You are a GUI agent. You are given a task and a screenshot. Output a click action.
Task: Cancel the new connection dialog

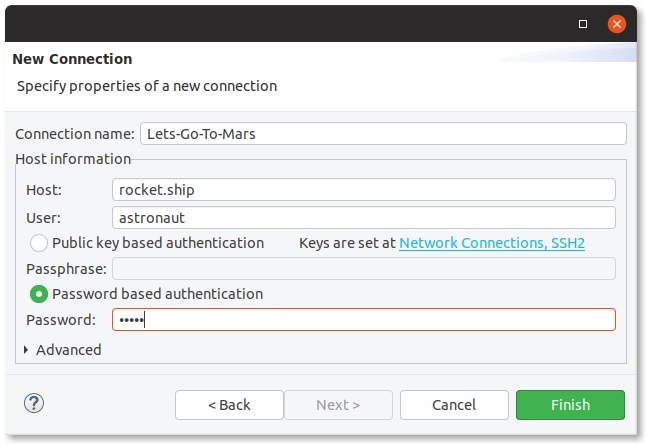tap(454, 405)
